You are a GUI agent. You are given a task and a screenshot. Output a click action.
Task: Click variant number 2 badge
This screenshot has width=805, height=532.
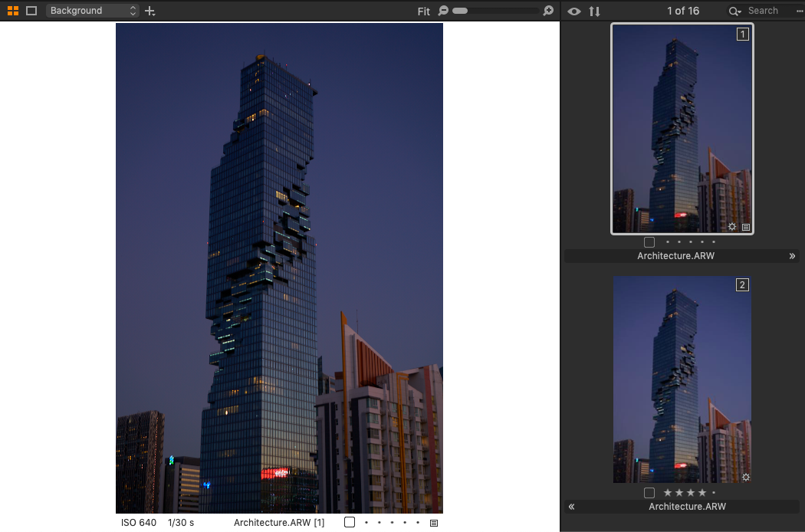[x=742, y=285]
